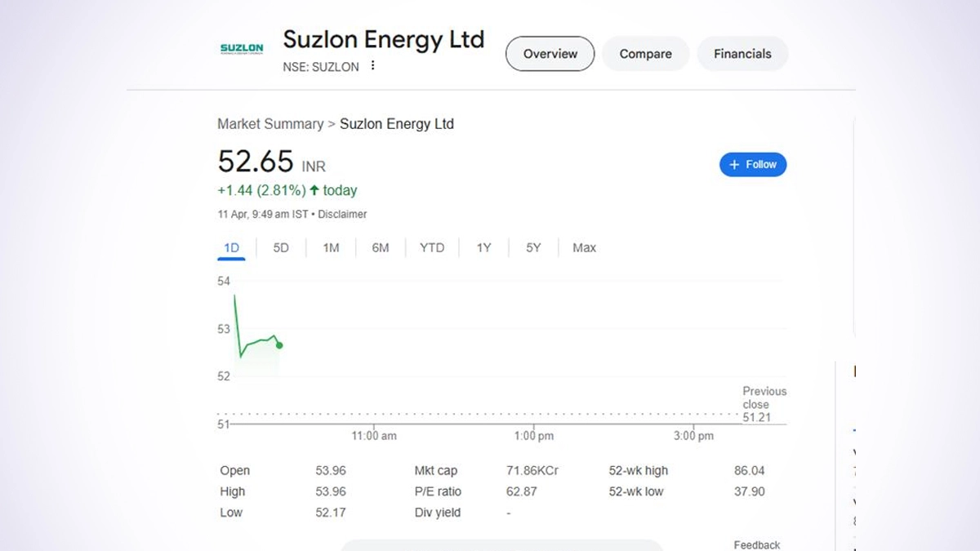This screenshot has width=980, height=551.
Task: Open the Disclaimer link
Action: coord(342,215)
